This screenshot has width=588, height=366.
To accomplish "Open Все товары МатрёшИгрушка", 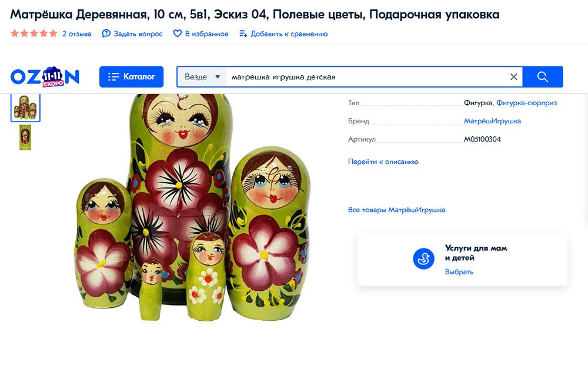I will point(397,209).
